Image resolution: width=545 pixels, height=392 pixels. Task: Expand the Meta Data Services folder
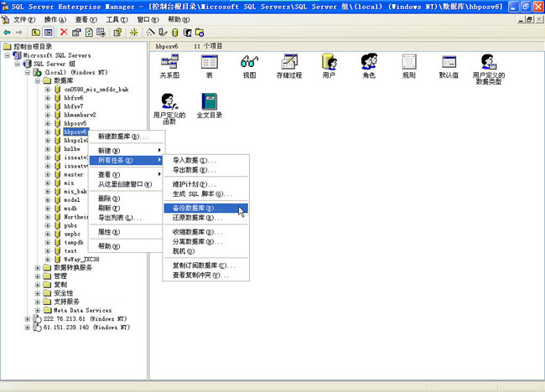point(38,311)
